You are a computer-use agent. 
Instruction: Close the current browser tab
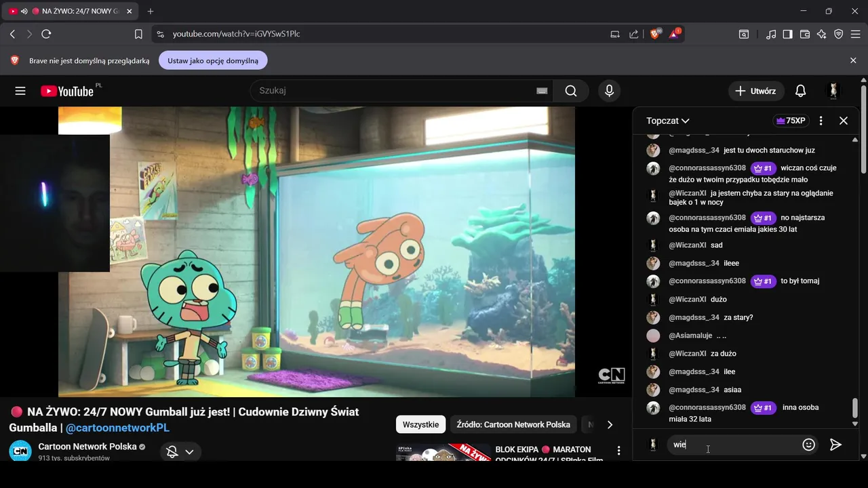[x=129, y=12]
